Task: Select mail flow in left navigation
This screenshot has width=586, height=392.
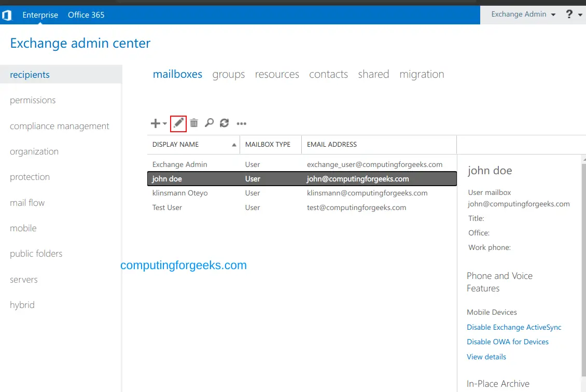Action: (27, 203)
